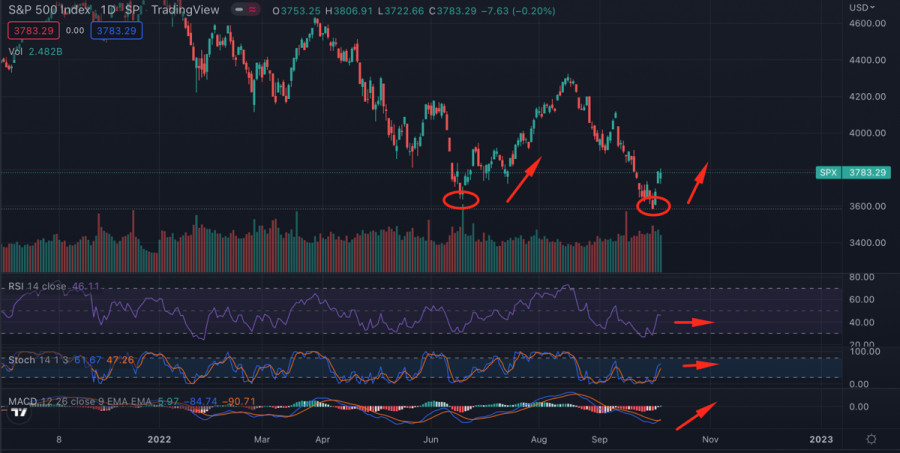The image size is (900, 453).
Task: Click the Jun label on time axis
Action: click(431, 440)
